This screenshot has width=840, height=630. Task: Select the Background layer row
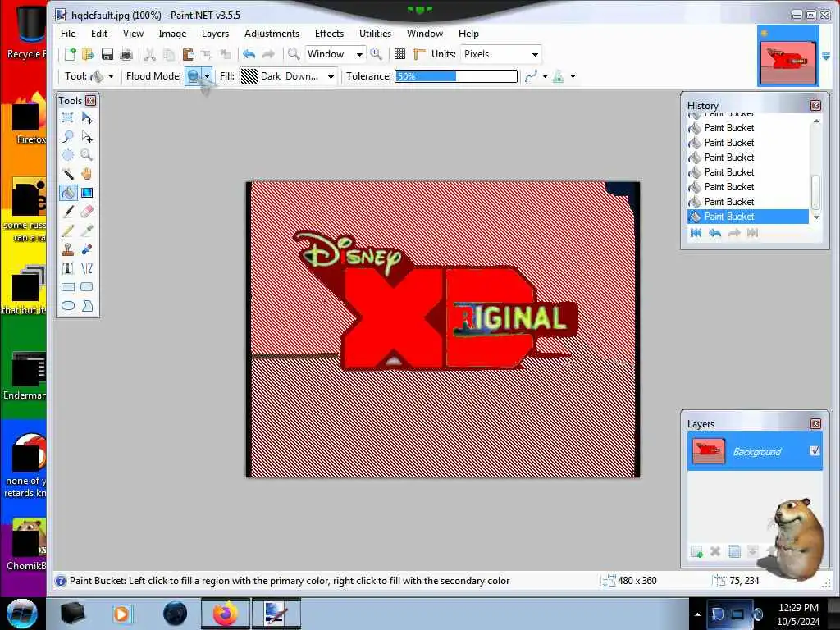pyautogui.click(x=755, y=451)
